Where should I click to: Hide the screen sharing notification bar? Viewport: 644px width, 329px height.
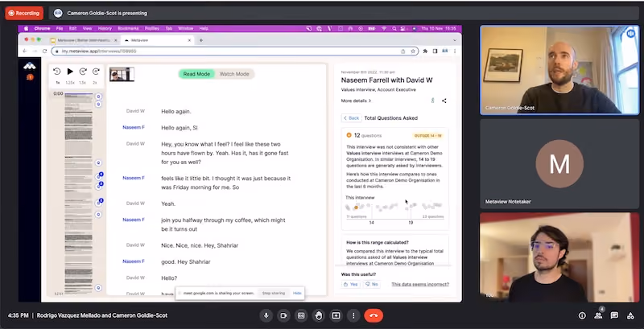click(297, 294)
